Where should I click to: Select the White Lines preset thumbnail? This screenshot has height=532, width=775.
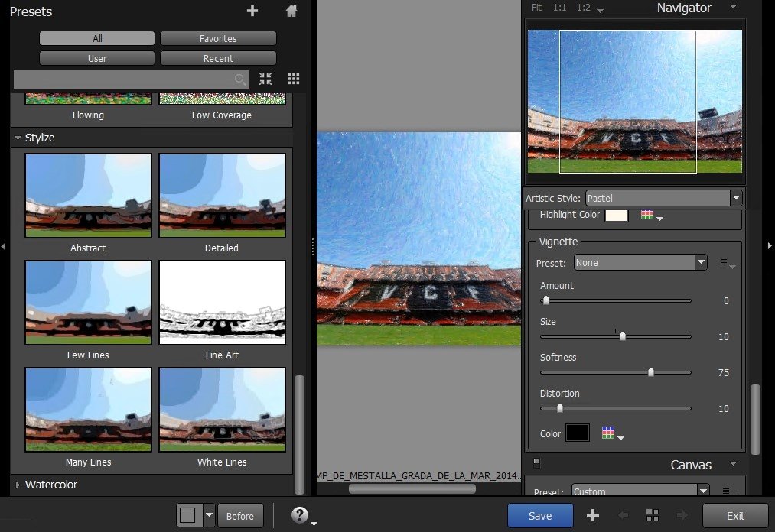[222, 410]
